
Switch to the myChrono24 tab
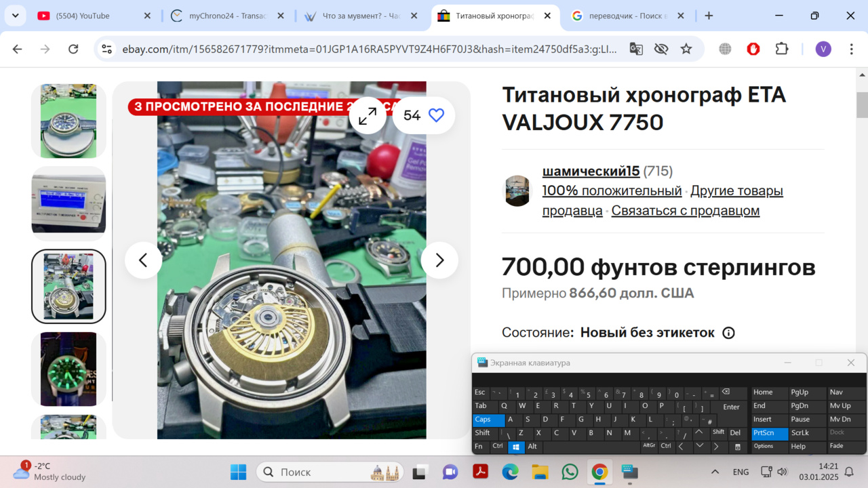(x=227, y=16)
